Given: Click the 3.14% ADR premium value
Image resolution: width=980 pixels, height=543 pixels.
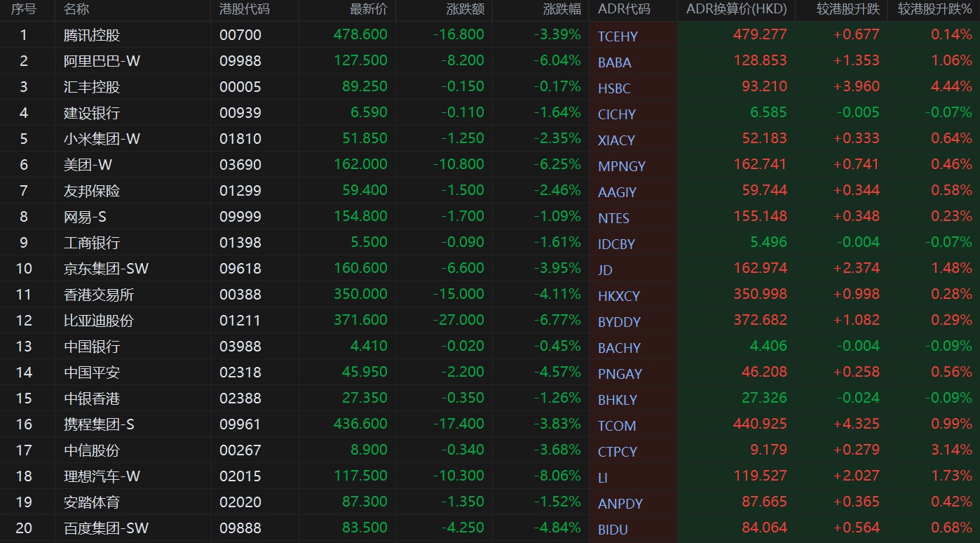Looking at the screenshot, I should [x=951, y=450].
